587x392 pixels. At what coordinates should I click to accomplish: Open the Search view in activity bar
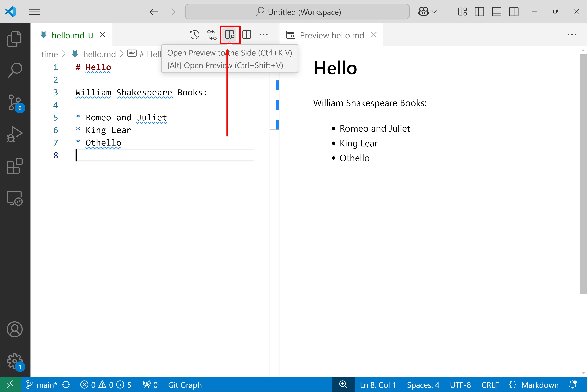click(15, 70)
